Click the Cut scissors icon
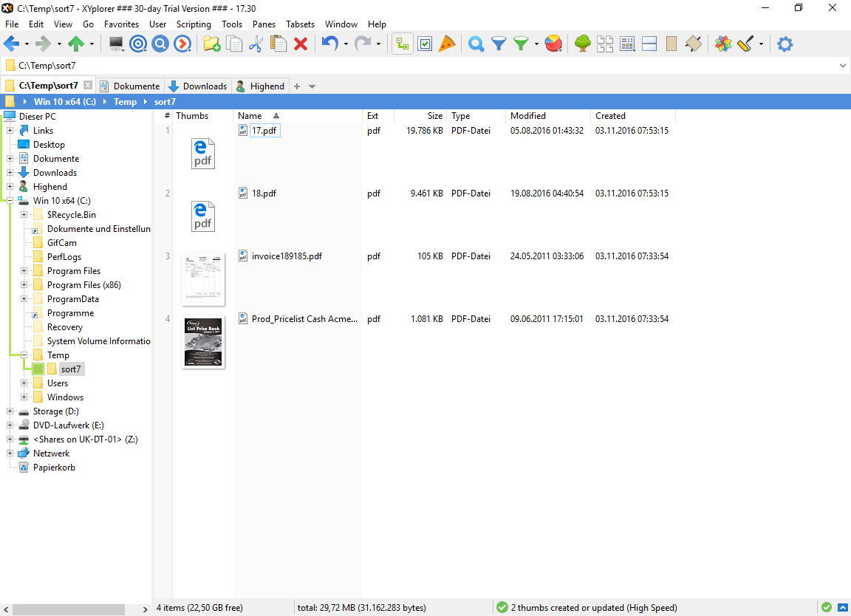This screenshot has height=616, width=851. 256,44
